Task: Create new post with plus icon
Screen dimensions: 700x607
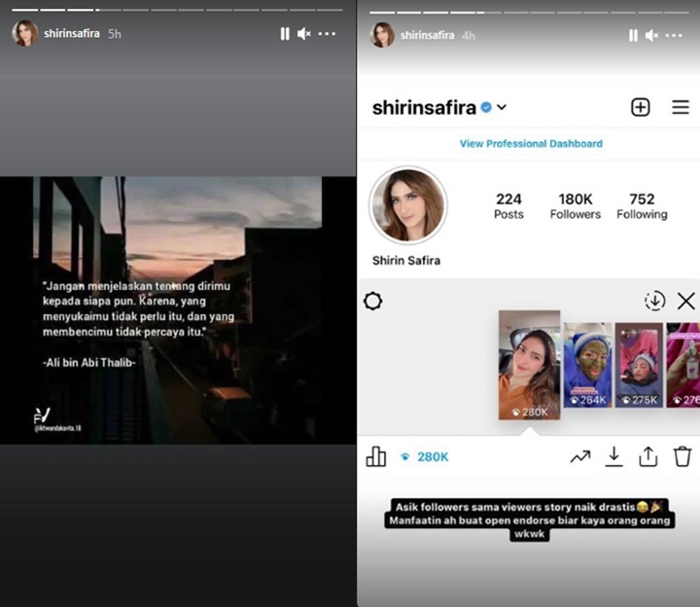Action: (x=640, y=107)
